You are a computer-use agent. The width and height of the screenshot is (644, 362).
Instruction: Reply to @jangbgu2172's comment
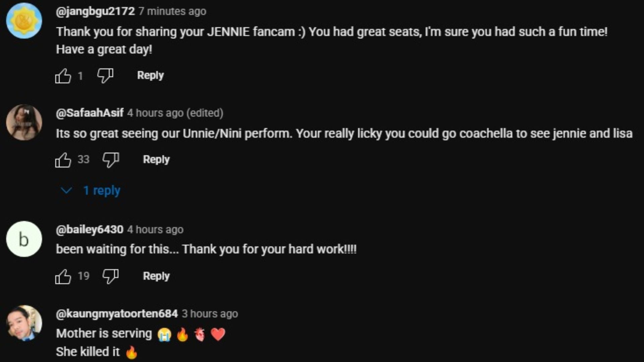[x=150, y=75]
